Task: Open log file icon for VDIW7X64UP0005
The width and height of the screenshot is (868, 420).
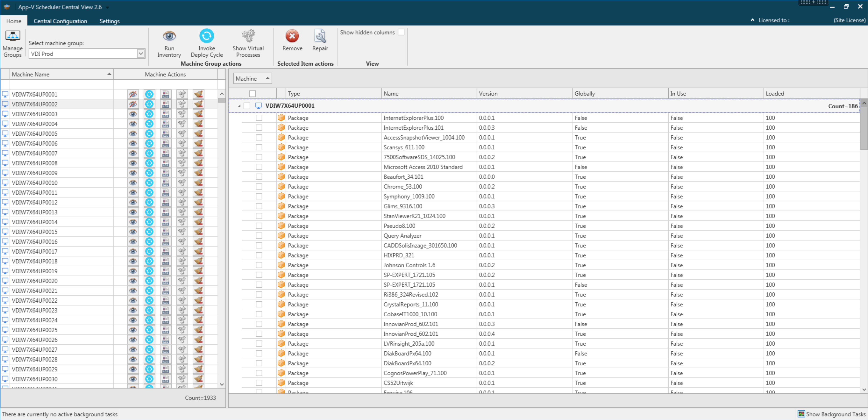Action: tap(166, 134)
